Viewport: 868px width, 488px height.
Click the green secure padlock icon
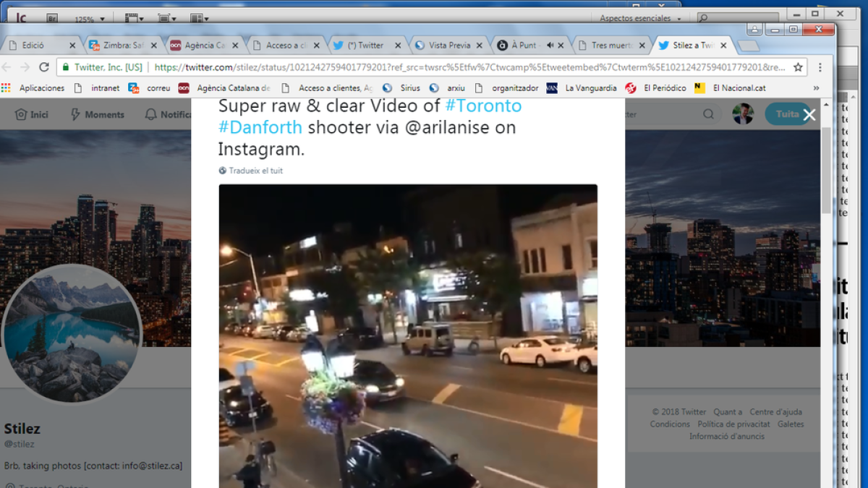click(66, 67)
